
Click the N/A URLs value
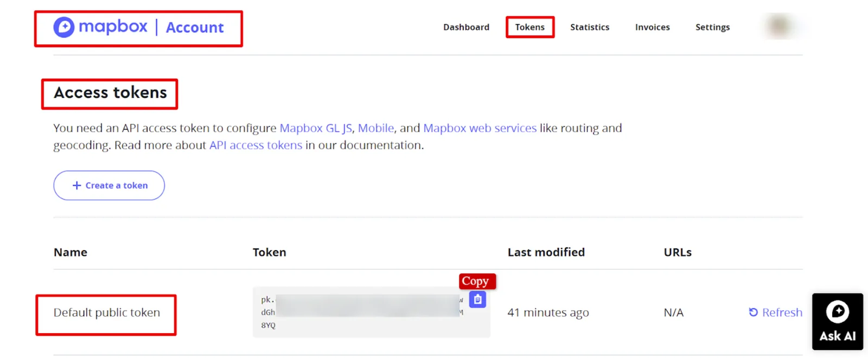673,312
